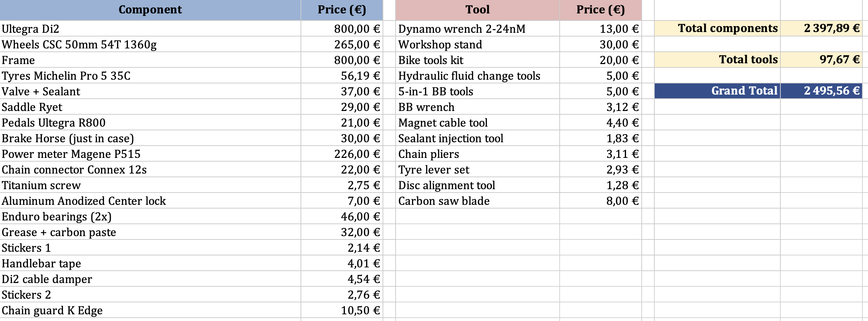This screenshot has width=868, height=321.
Task: Click the Workshop stand price cell
Action: pyautogui.click(x=601, y=44)
